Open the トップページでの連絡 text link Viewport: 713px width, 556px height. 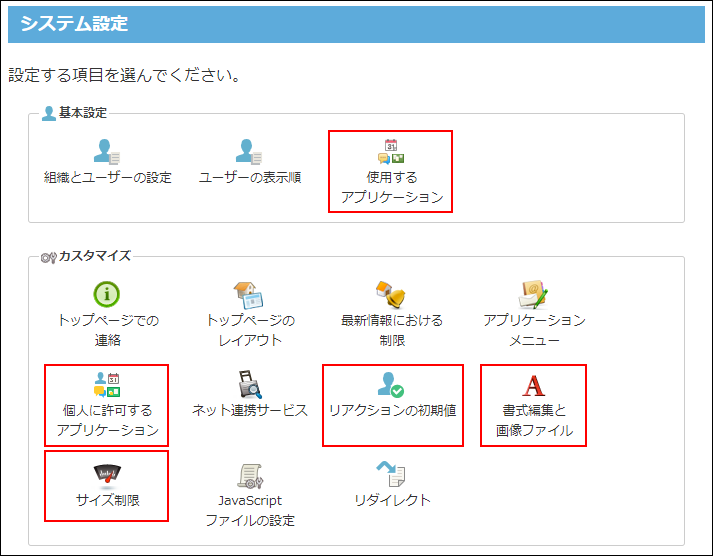[x=108, y=330]
